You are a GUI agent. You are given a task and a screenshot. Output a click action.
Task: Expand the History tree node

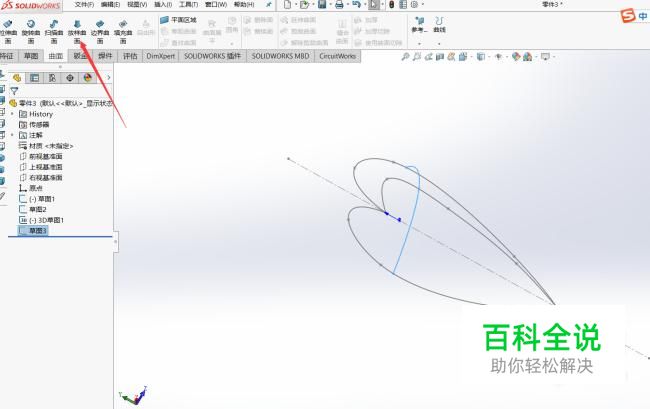pyautogui.click(x=12, y=114)
